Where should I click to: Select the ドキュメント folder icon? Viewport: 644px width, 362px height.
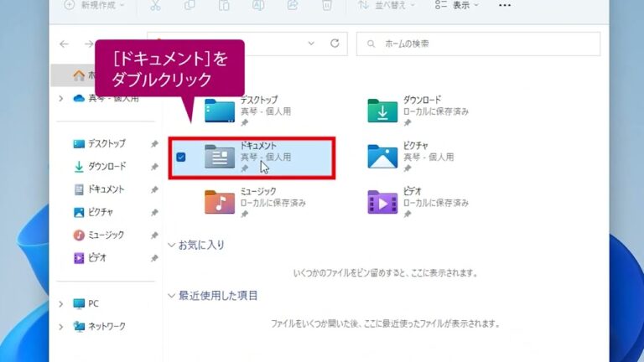click(x=220, y=157)
